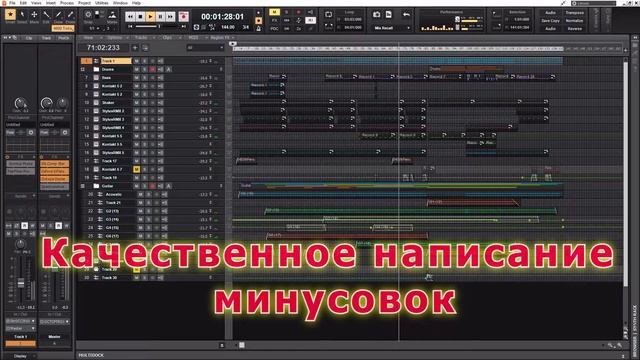640x360 pixels.
Task: Click the tempo value 144.00
Action: [x=228, y=27]
